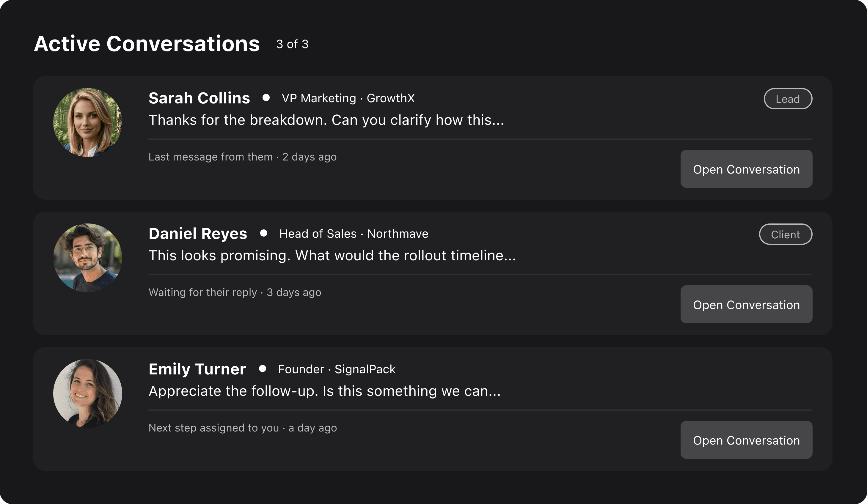Viewport: 867px width, 504px height.
Task: Select the Lead badge on Sarah's card
Action: pos(788,99)
